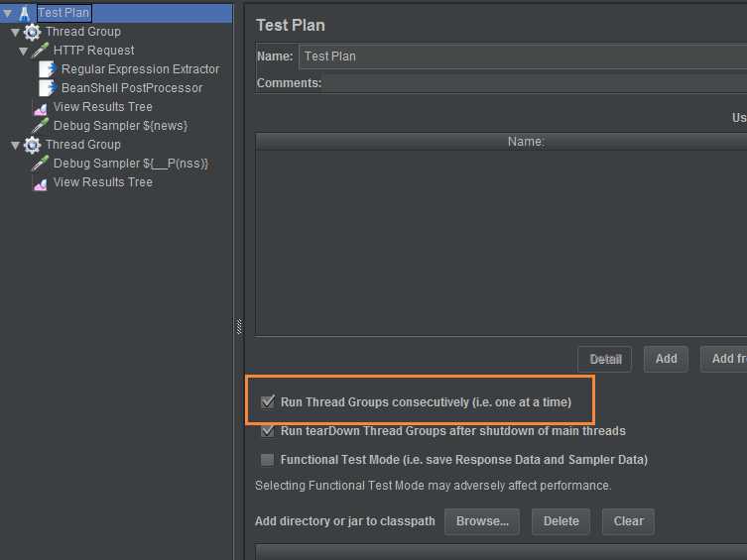This screenshot has height=560, width=747.
Task: Toggle Run Thread Groups consecutively checkbox
Action: 268,401
